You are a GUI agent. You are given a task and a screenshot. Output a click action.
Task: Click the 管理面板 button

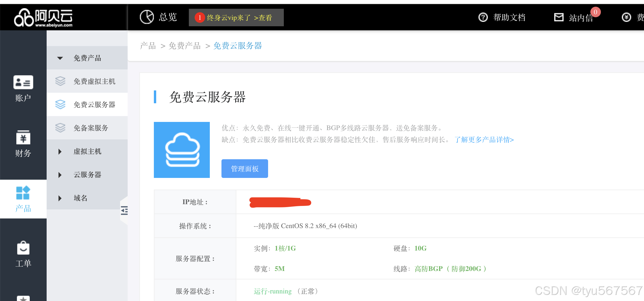point(245,169)
